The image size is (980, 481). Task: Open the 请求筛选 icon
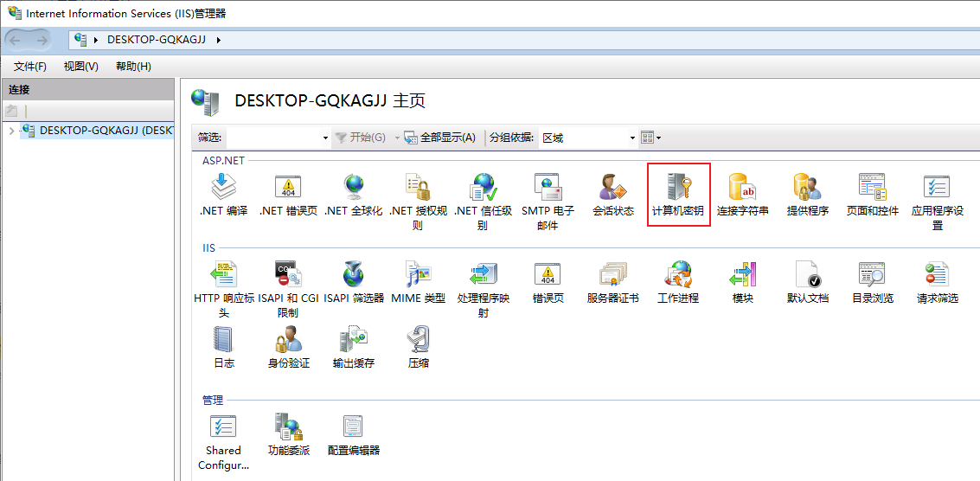pos(937,274)
